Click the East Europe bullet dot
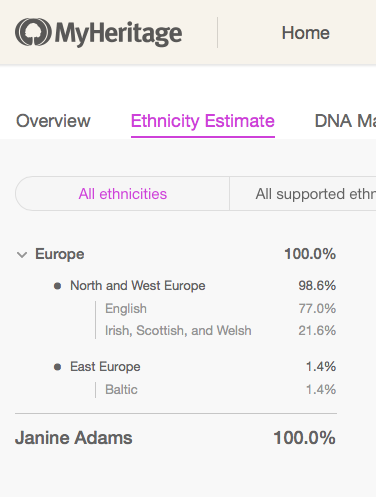The height and width of the screenshot is (497, 376). 57,367
